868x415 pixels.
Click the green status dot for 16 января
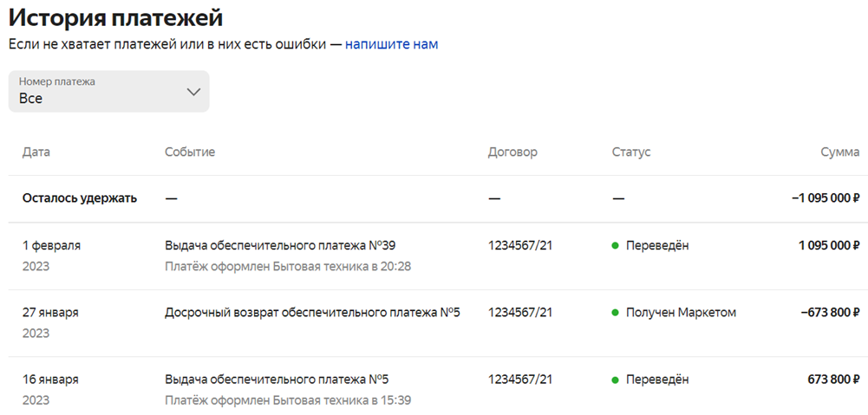(615, 379)
